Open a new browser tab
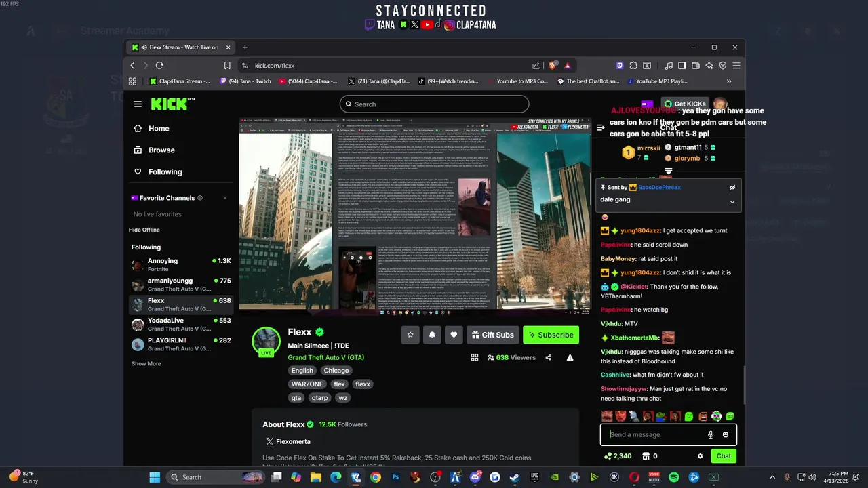Screen dimensions: 868x488 tap(245, 47)
